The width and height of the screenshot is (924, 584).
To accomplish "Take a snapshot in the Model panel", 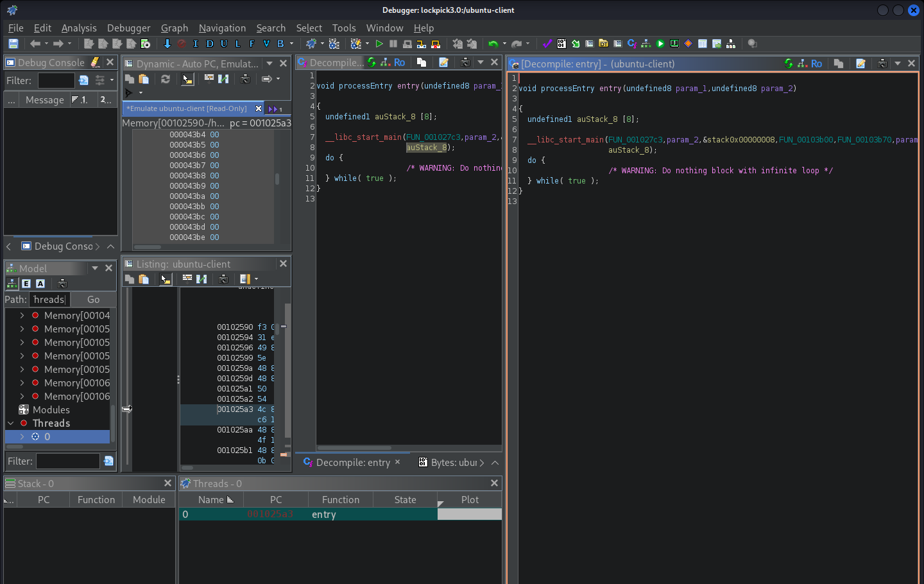I will tap(62, 284).
